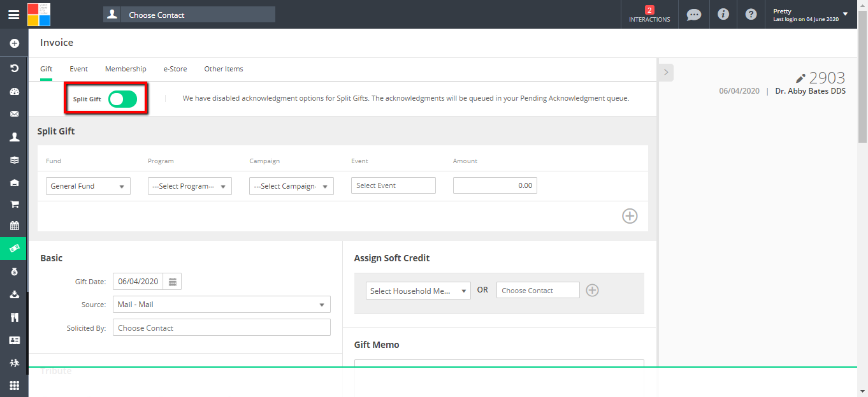Open the stacked layers sidebar icon
The height and width of the screenshot is (397, 868).
[x=14, y=160]
